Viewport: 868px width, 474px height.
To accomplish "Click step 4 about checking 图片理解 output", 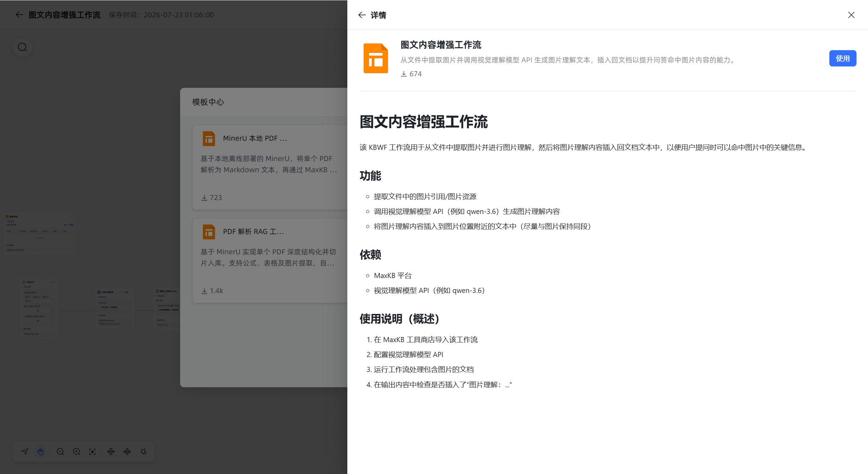I will point(443,385).
